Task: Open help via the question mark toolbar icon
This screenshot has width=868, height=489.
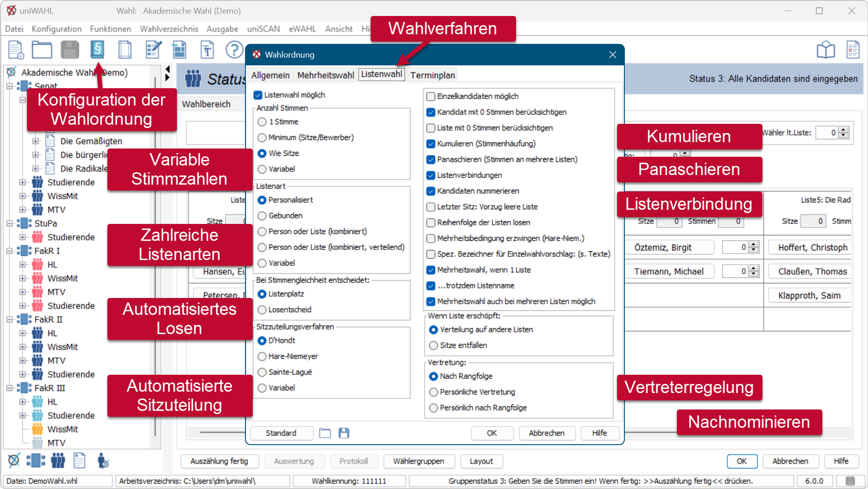Action: tap(234, 50)
